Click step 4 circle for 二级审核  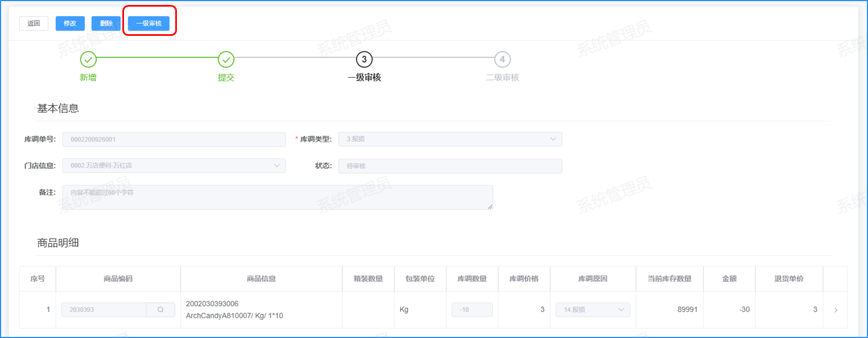502,59
